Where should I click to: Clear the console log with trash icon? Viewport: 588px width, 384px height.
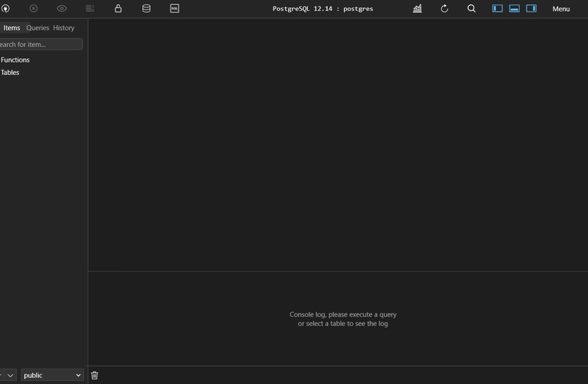pos(95,375)
